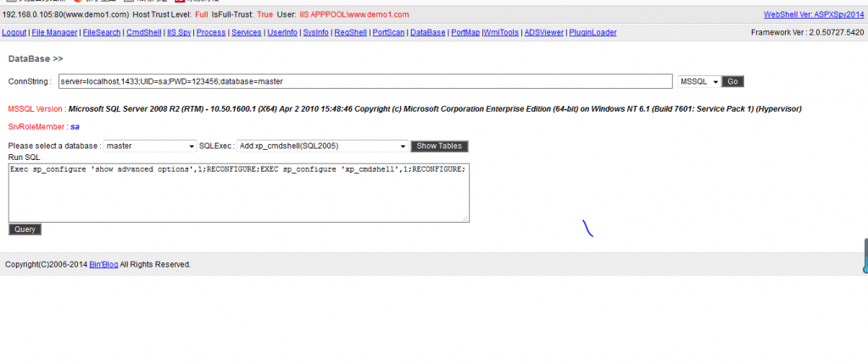
Task: Click the Host Trust Level 'Full' value
Action: pyautogui.click(x=202, y=14)
